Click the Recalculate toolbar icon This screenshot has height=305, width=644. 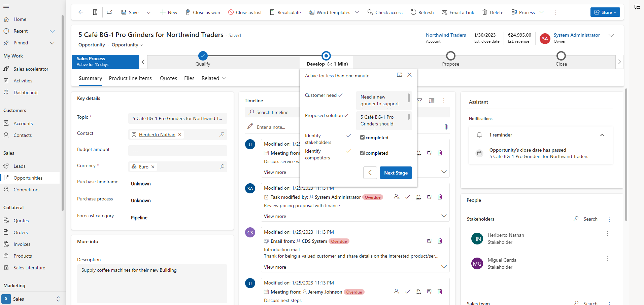pyautogui.click(x=272, y=12)
